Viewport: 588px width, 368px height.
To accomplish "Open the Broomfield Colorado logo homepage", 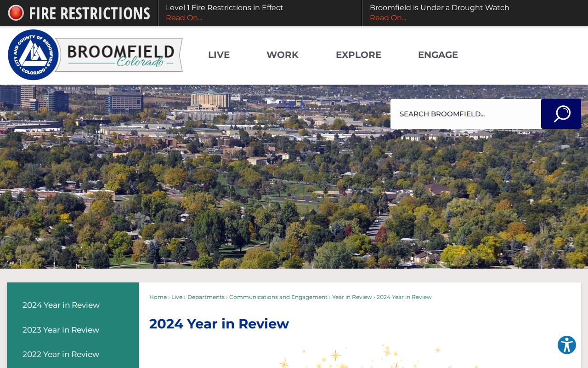I will point(95,55).
